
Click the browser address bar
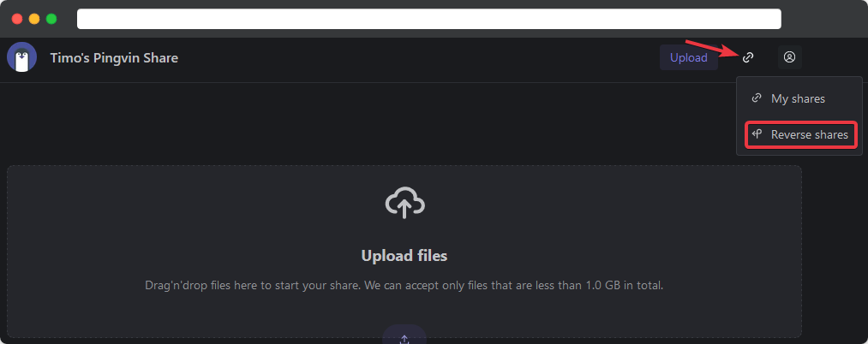429,19
